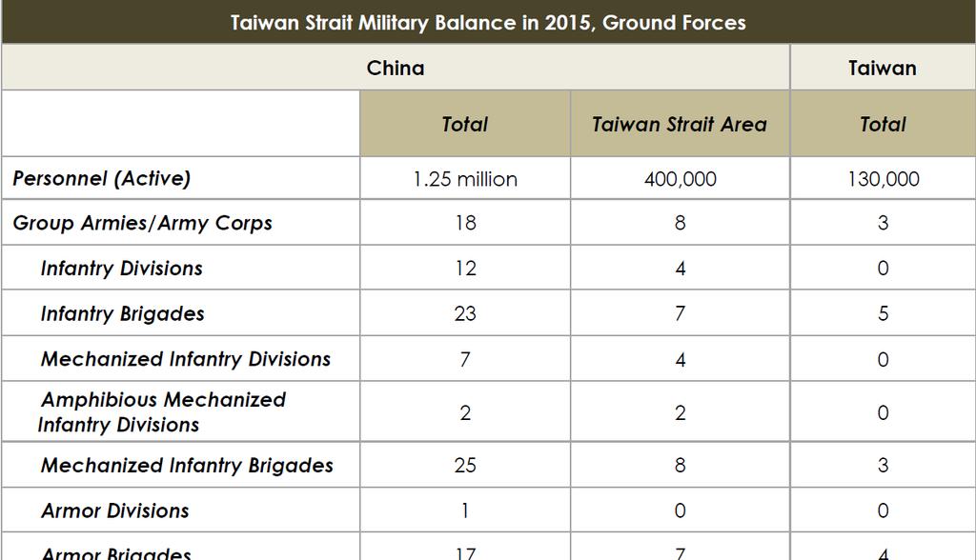This screenshot has height=560, width=976.
Task: Click the '400,000' cell
Action: (680, 179)
